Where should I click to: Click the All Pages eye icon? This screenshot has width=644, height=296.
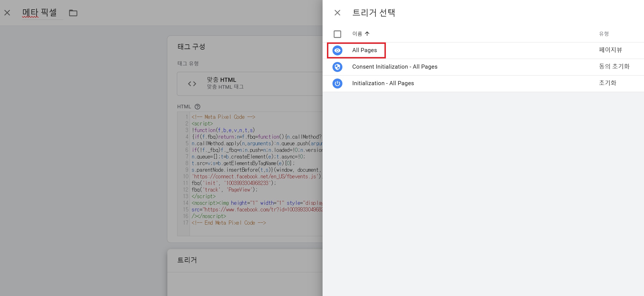tap(337, 50)
